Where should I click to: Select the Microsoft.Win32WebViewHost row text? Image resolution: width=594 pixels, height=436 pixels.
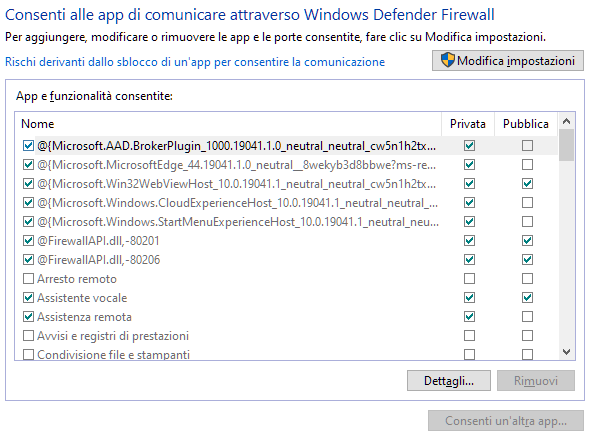pyautogui.click(x=236, y=184)
